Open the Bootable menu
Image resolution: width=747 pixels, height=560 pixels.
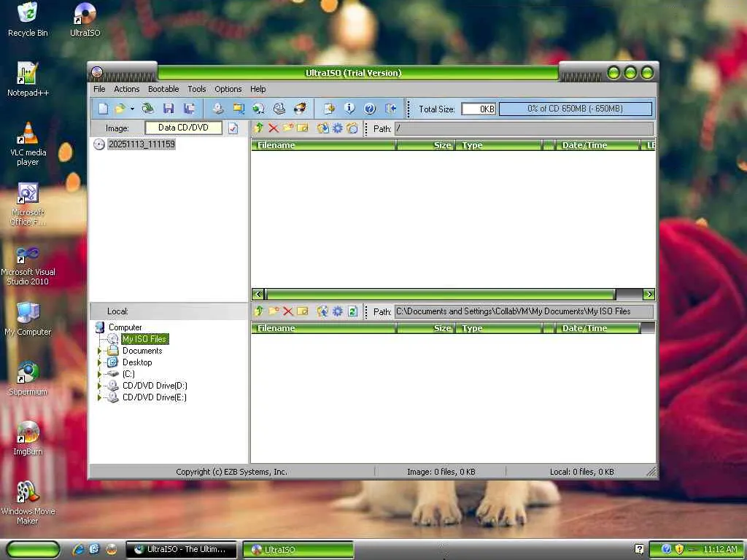[163, 89]
